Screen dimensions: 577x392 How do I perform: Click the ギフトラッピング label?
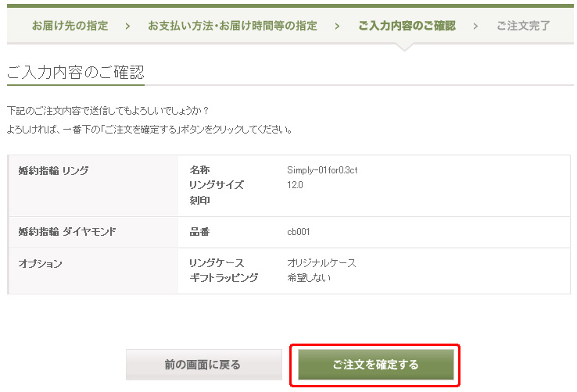pos(224,278)
